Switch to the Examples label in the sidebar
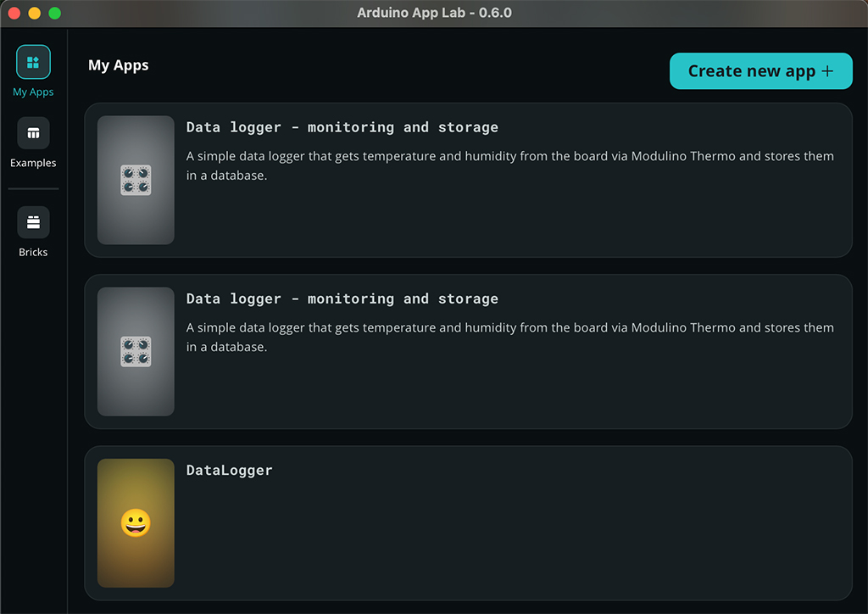The height and width of the screenshot is (614, 868). (x=33, y=163)
